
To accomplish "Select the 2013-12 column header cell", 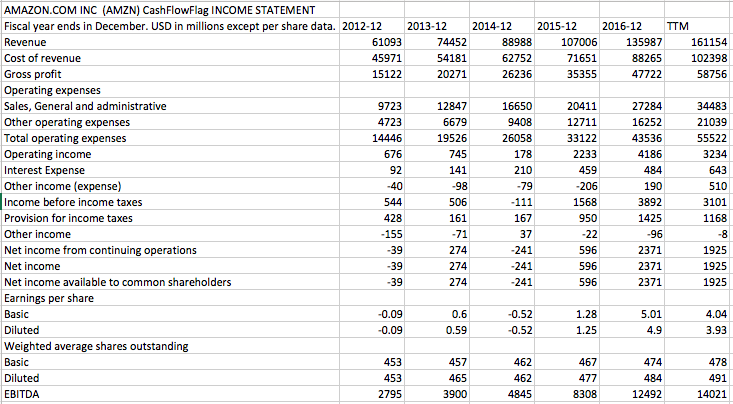I will (x=437, y=26).
